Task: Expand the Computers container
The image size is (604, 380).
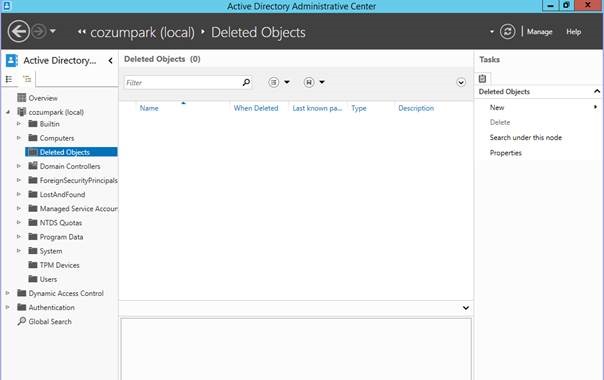Action: tap(18, 138)
